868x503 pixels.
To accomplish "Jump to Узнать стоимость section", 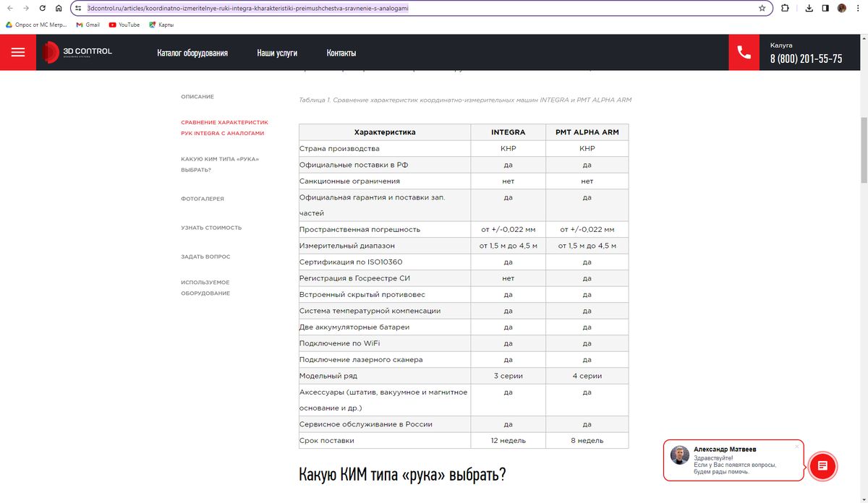I will 211,228.
